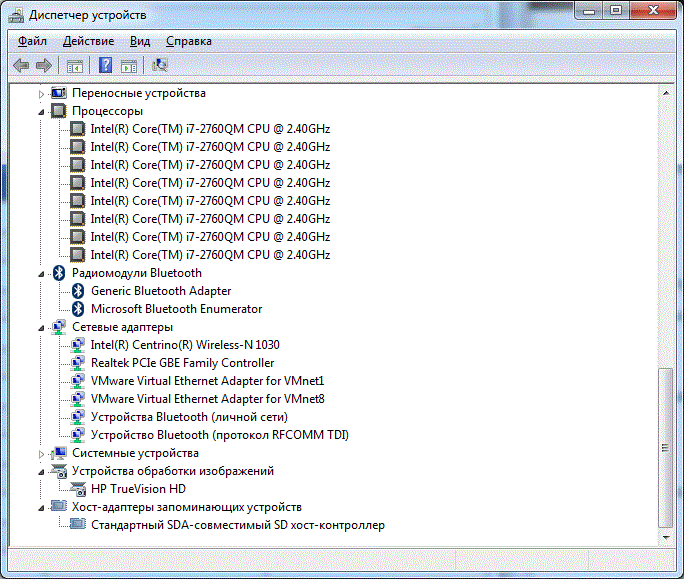Click the show/hide action pane icon
Screen dimensions: 684x579
click(x=129, y=66)
